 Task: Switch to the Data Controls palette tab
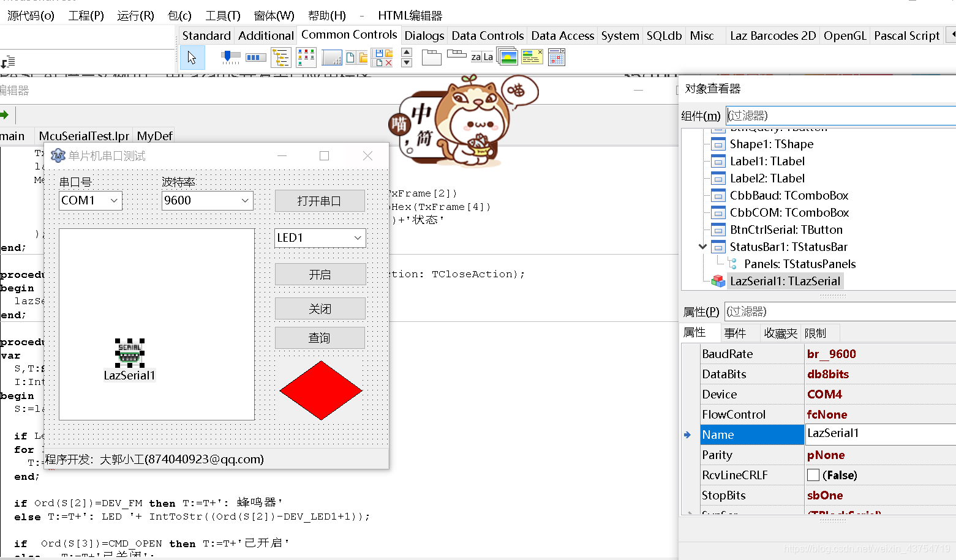pos(487,35)
